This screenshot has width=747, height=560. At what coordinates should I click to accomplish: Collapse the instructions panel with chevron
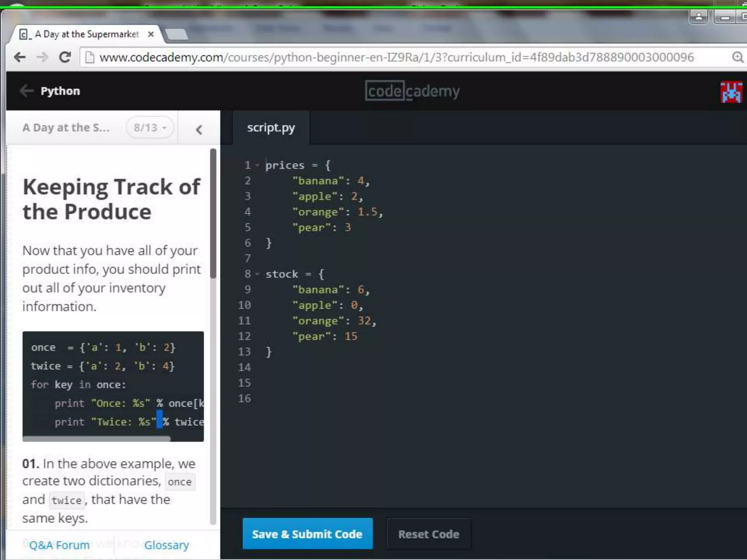point(199,129)
